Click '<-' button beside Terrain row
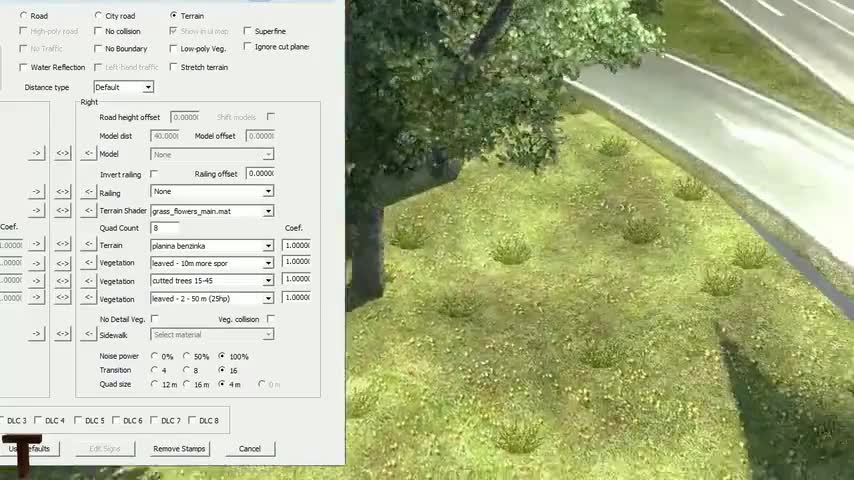 pos(88,245)
